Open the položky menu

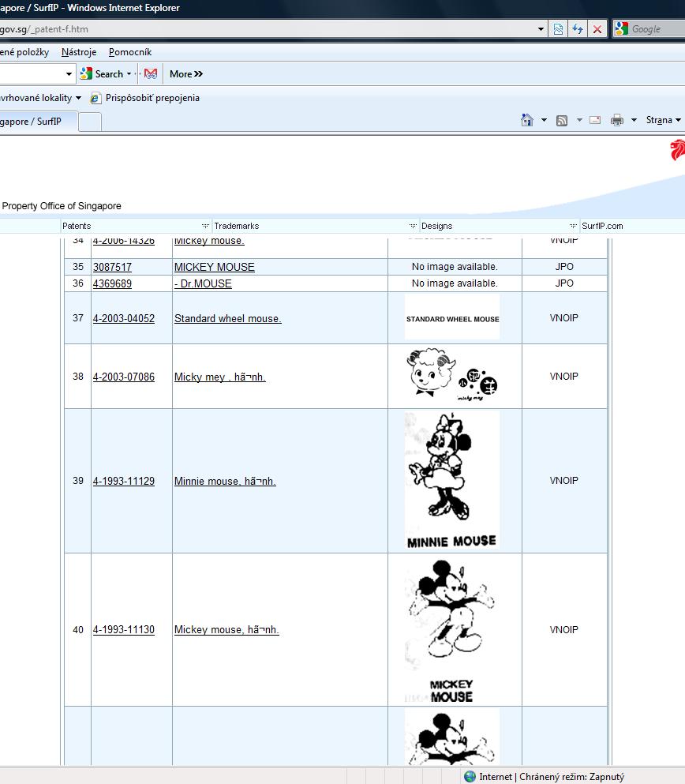pyautogui.click(x=24, y=52)
